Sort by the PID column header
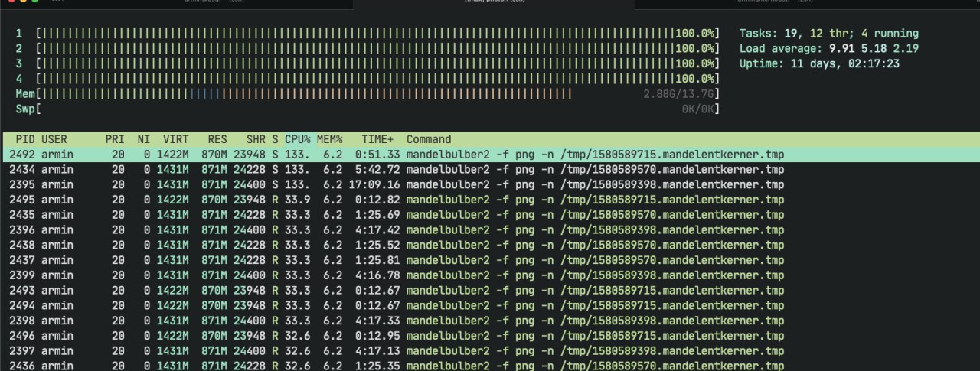 [x=25, y=140]
